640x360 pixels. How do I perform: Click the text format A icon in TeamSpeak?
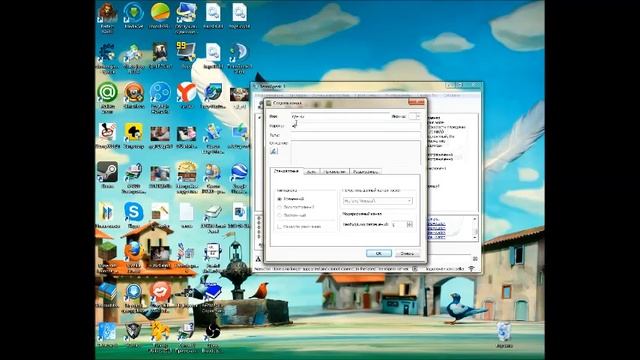(x=258, y=259)
